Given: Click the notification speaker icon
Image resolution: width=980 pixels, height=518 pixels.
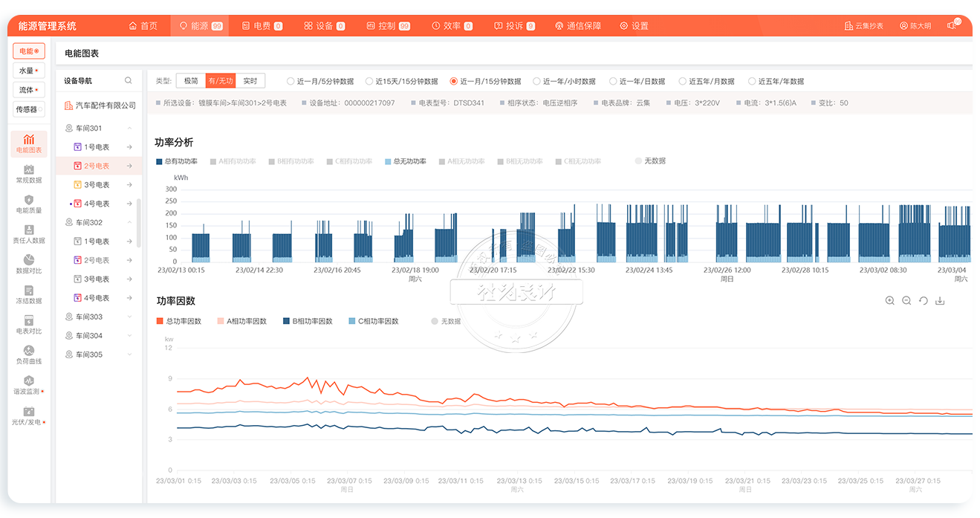Looking at the screenshot, I should [x=952, y=25].
